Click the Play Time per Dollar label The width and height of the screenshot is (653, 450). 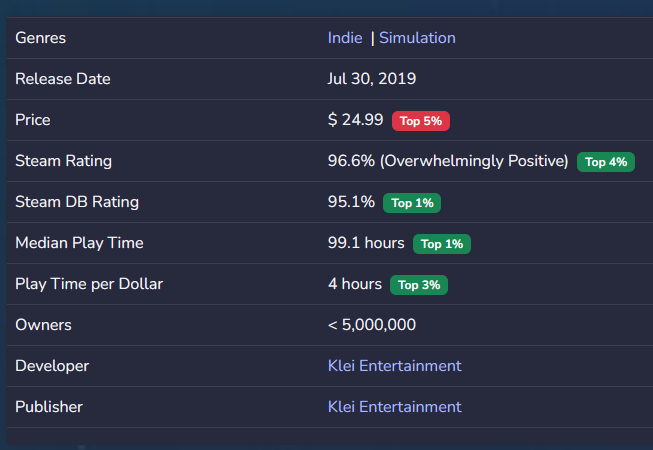(x=89, y=284)
